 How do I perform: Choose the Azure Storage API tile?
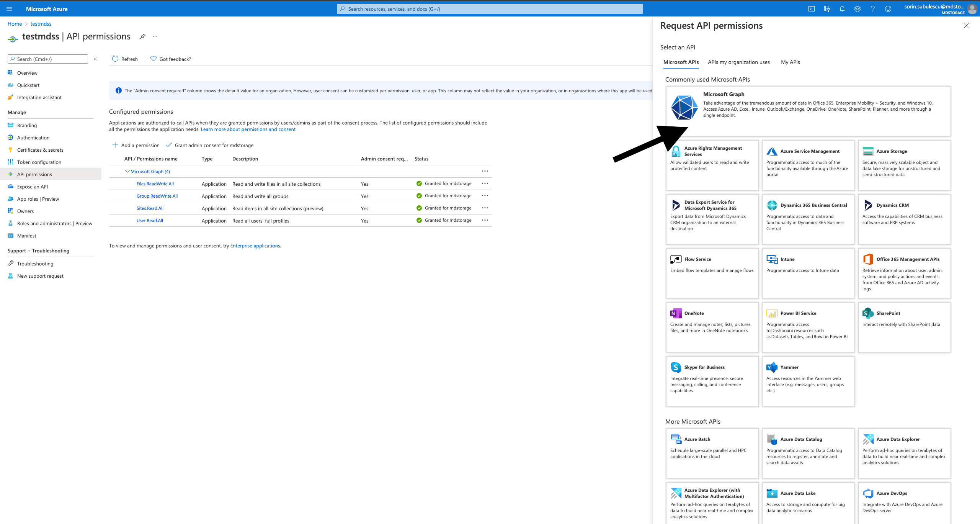(x=904, y=165)
